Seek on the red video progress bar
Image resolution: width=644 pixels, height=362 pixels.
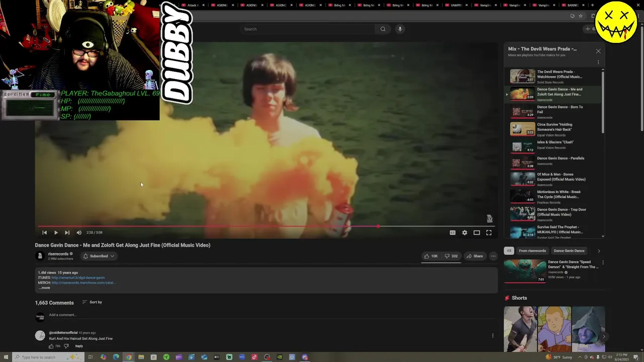coord(266,226)
